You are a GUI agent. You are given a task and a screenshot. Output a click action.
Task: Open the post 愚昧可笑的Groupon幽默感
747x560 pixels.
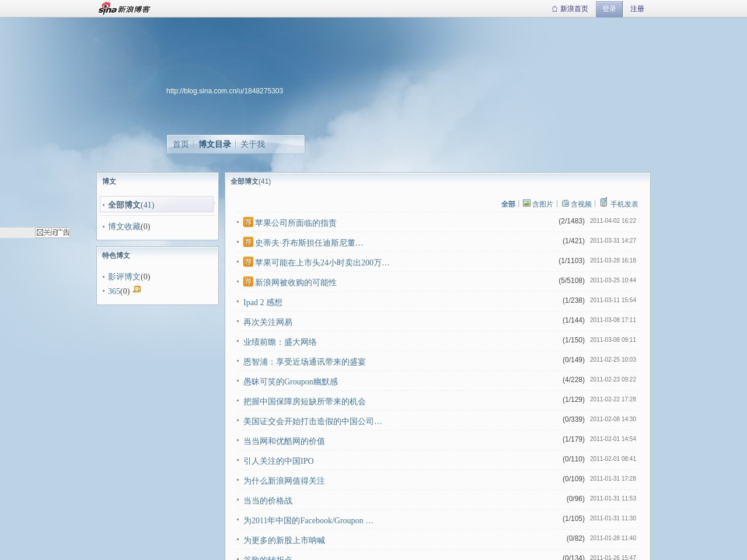[290, 381]
